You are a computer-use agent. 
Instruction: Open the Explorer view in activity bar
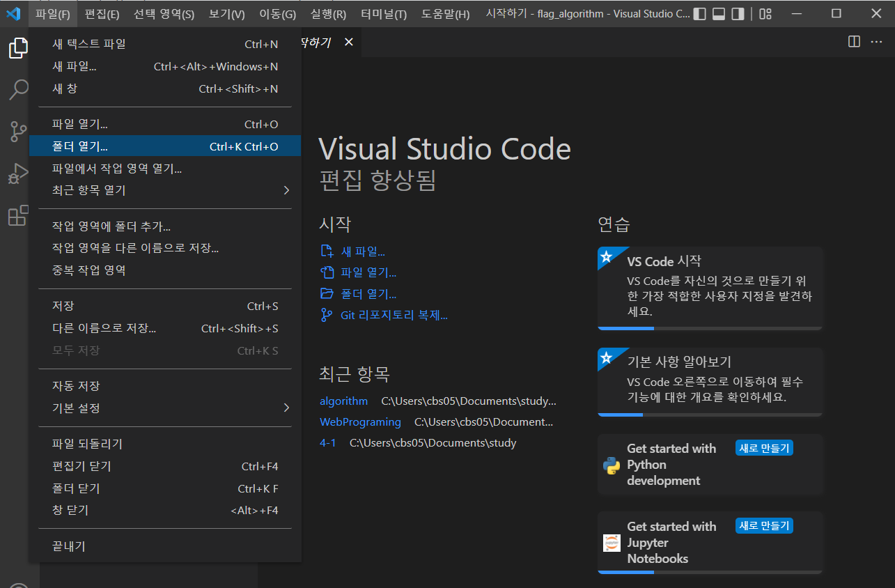coord(18,48)
